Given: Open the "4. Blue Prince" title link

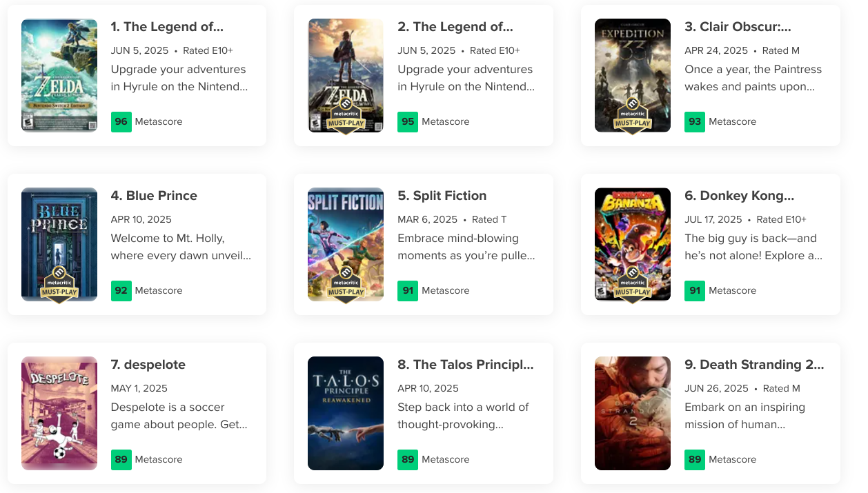Looking at the screenshot, I should (154, 196).
